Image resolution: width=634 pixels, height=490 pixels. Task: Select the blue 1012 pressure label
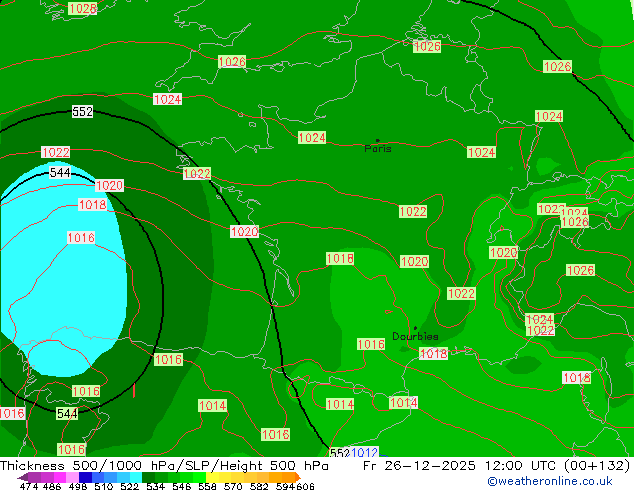coord(364,452)
